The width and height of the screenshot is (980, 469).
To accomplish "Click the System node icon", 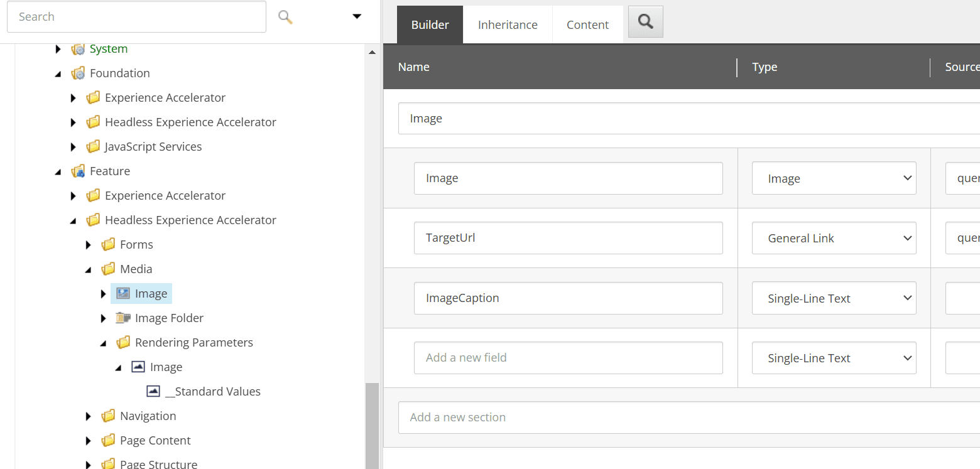I will coord(78,49).
